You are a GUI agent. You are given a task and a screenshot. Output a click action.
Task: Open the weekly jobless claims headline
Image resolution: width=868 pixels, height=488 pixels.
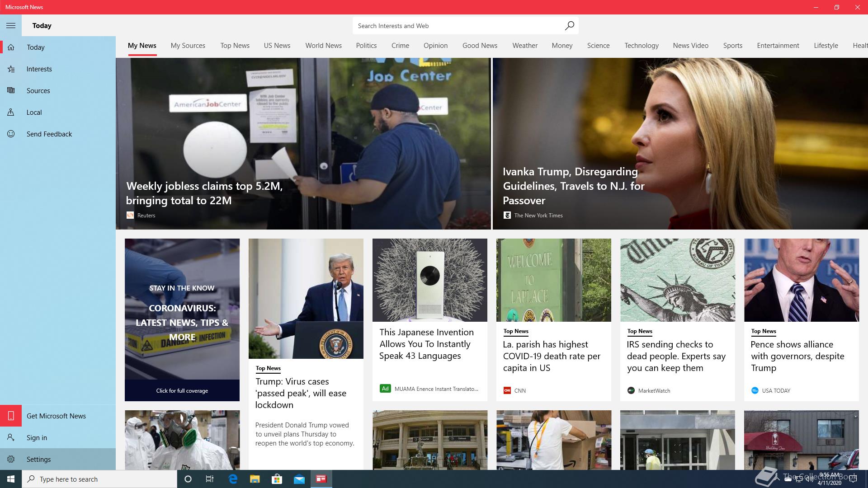204,193
